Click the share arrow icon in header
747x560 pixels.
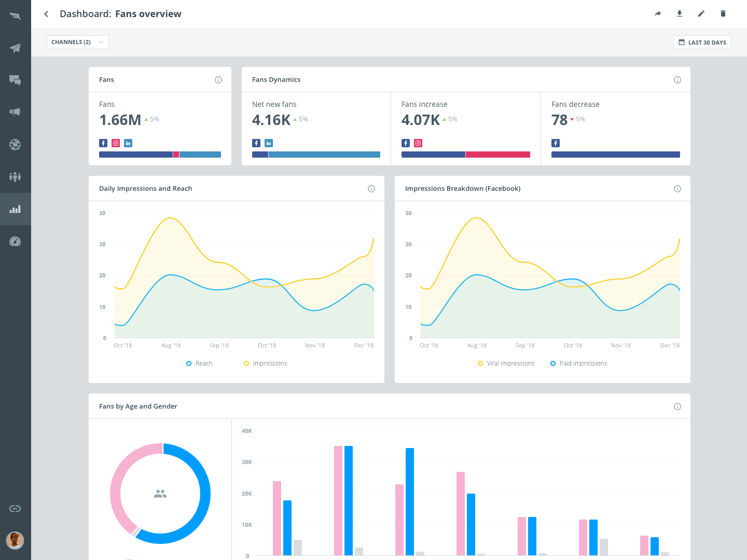coord(658,14)
